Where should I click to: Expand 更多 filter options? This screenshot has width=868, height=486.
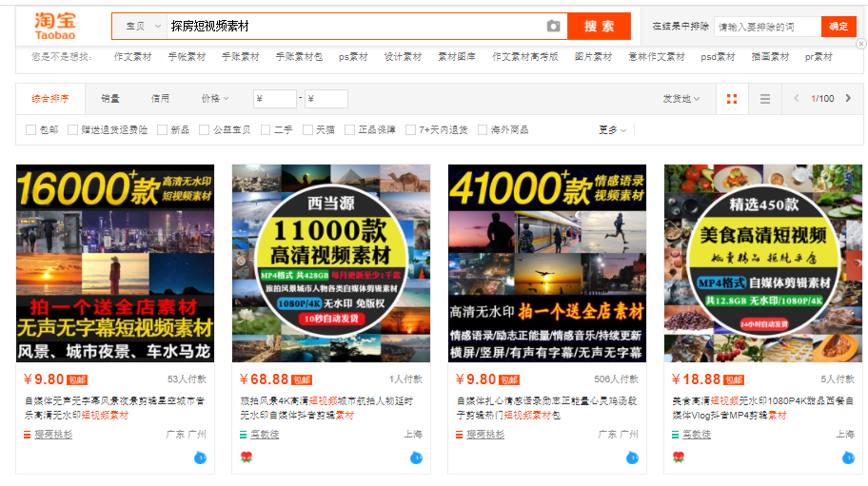click(x=612, y=129)
